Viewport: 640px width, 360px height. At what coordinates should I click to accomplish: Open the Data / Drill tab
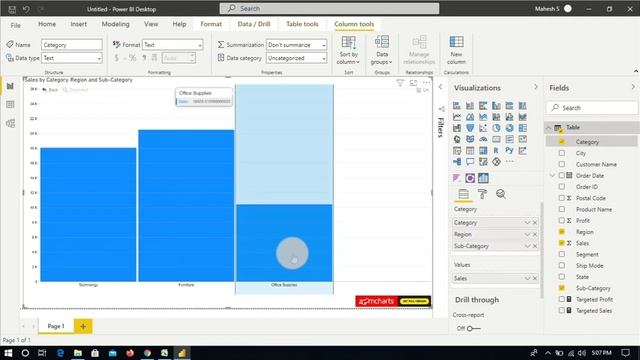(x=254, y=24)
